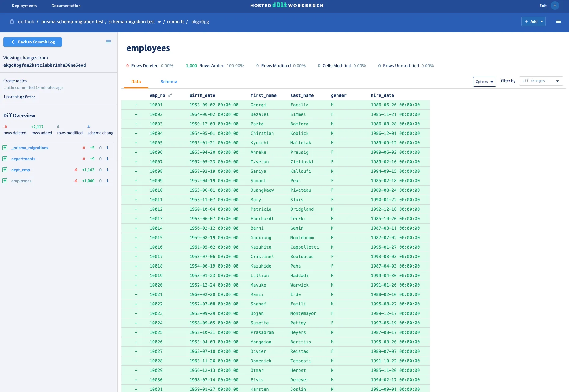Expand the dept_emp table diff

click(5, 170)
